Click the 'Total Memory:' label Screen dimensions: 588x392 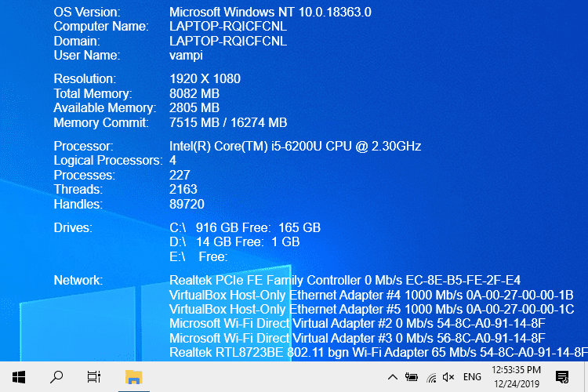point(93,93)
